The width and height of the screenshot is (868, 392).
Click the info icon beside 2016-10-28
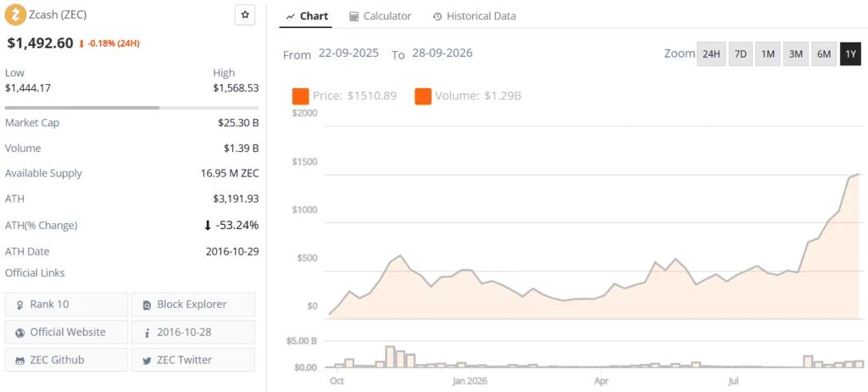(x=147, y=333)
